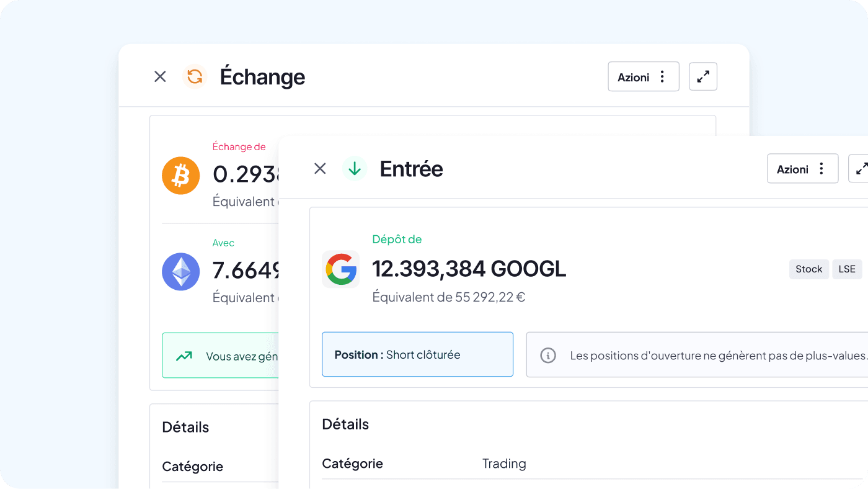Open the three-dot menu beside Azioni in Échange
This screenshot has height=489, width=868.
pyautogui.click(x=662, y=76)
